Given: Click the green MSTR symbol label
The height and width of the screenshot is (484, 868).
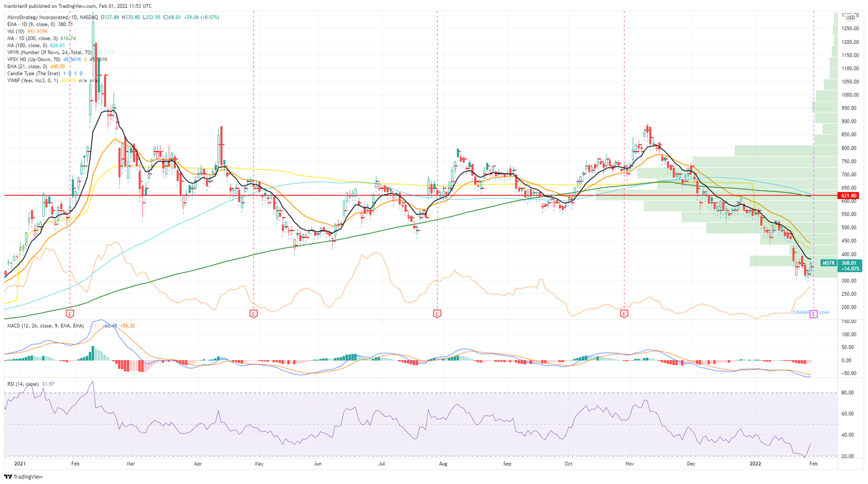Looking at the screenshot, I should 828,263.
